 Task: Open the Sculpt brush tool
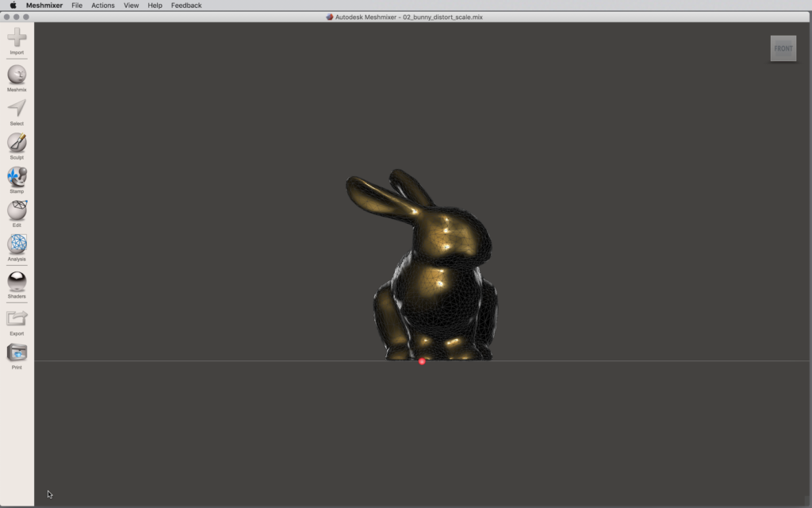coord(17,143)
